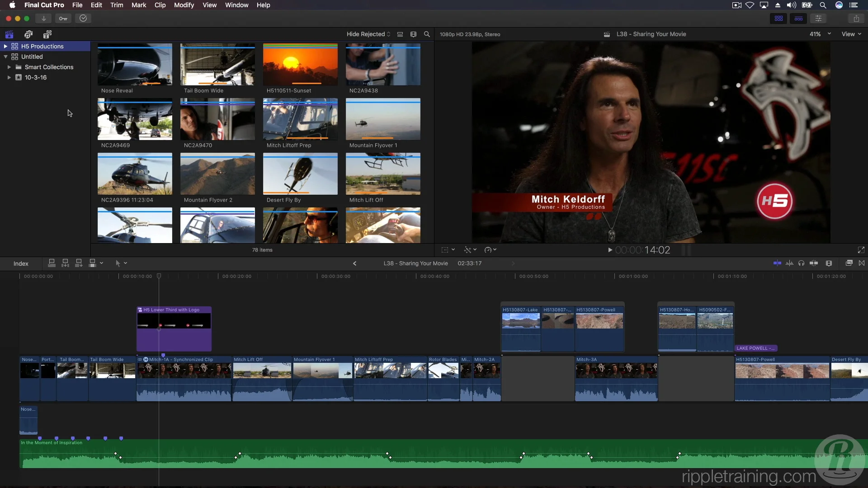
Task: Open the Clip menu
Action: (160, 5)
